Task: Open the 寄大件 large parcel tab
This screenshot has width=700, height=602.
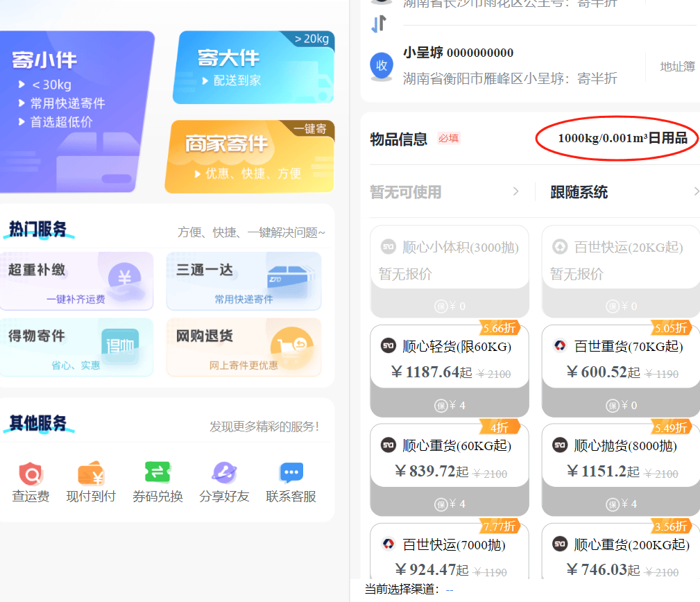Action: tap(253, 67)
